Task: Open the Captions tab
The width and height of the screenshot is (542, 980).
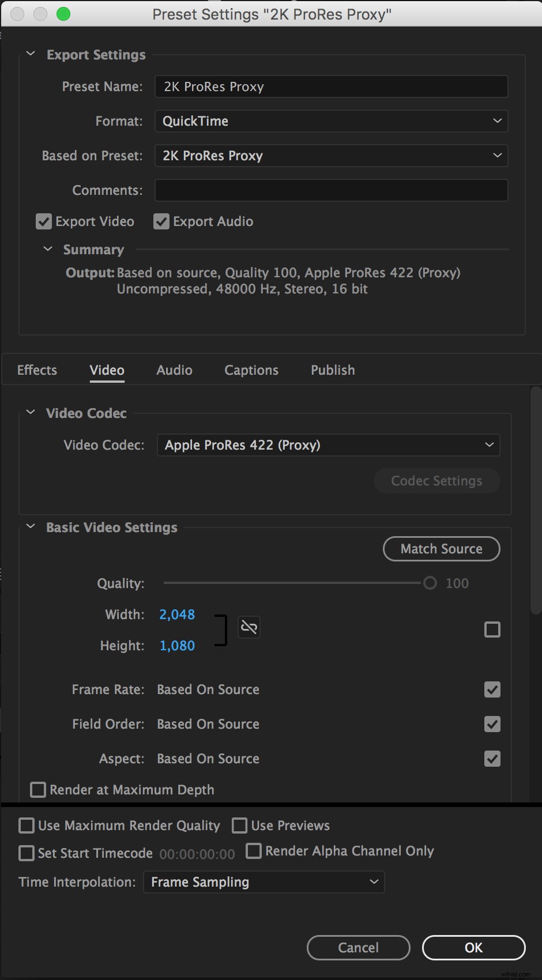Action: tap(251, 370)
